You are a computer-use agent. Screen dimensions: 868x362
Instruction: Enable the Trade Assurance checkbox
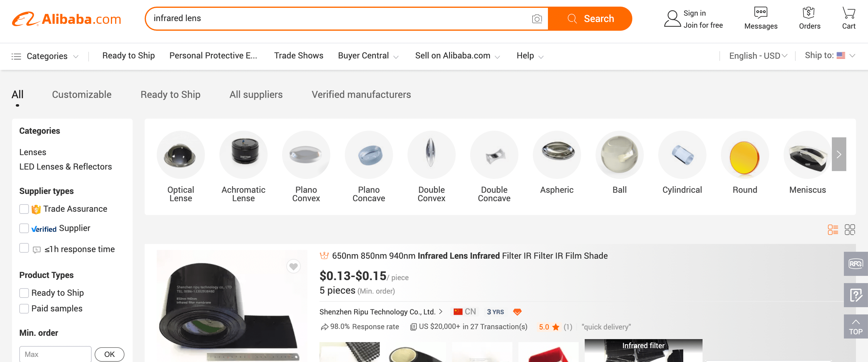[24, 209]
